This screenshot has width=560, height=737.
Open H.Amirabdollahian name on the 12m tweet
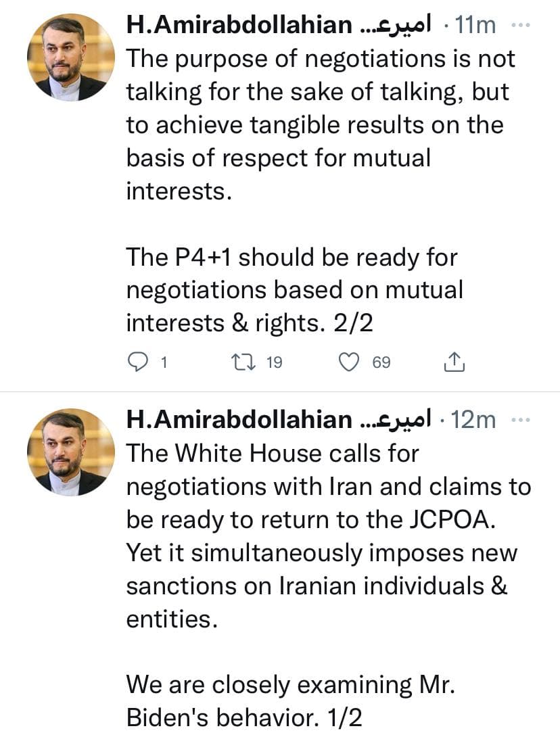coord(239,420)
